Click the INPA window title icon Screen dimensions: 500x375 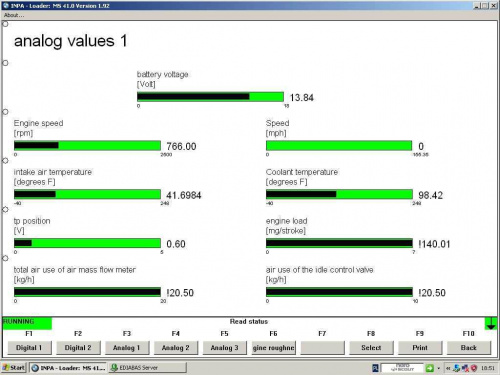click(6, 6)
